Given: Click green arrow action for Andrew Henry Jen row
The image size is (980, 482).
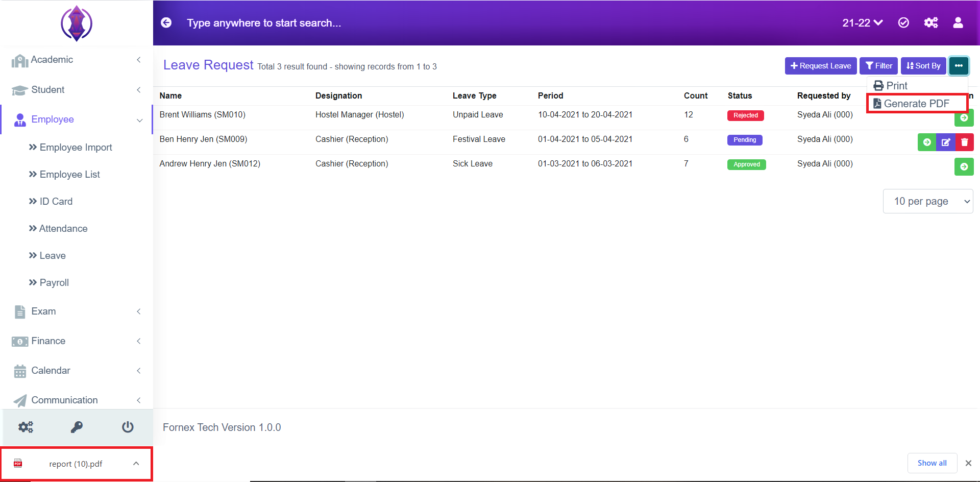Looking at the screenshot, I should point(964,166).
